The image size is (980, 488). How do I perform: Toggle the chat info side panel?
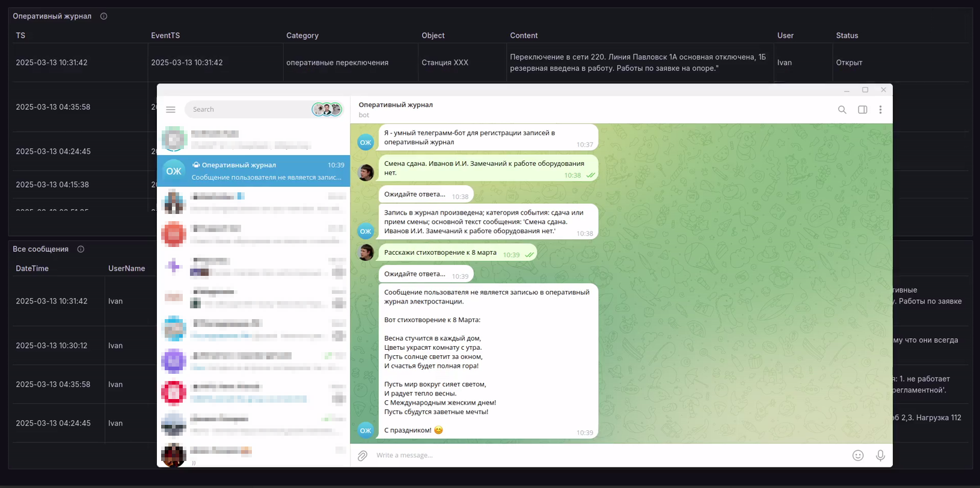click(x=862, y=109)
